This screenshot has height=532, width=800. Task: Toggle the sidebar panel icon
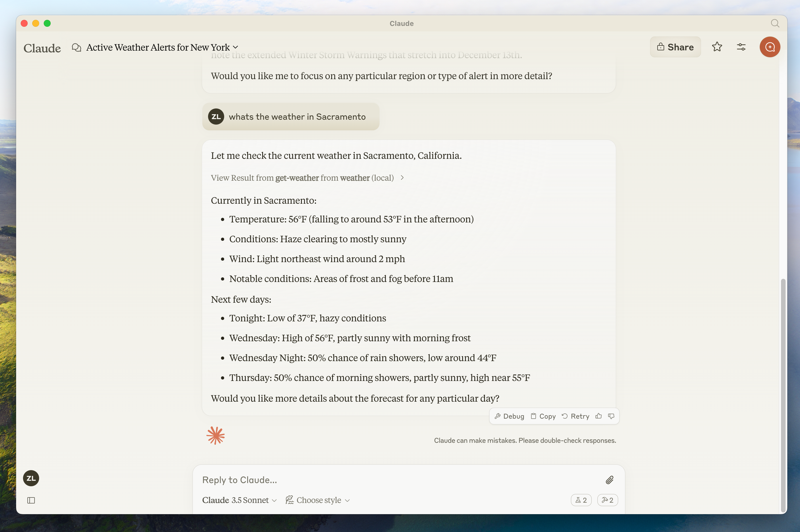click(x=31, y=500)
